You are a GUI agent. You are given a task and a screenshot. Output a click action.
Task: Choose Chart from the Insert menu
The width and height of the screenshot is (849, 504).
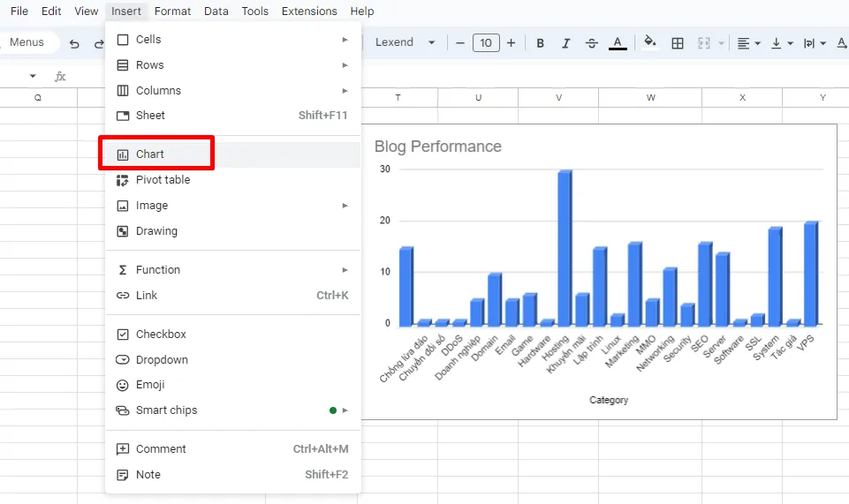pyautogui.click(x=233, y=154)
